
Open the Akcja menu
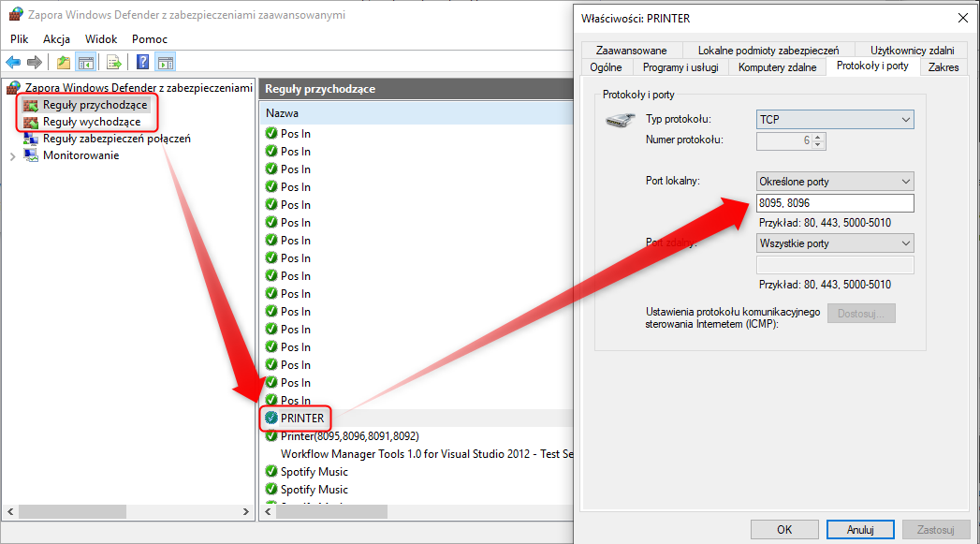pyautogui.click(x=56, y=39)
